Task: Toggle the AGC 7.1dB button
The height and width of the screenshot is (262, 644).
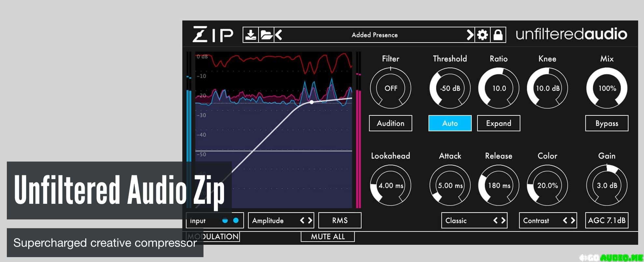Action: click(607, 220)
